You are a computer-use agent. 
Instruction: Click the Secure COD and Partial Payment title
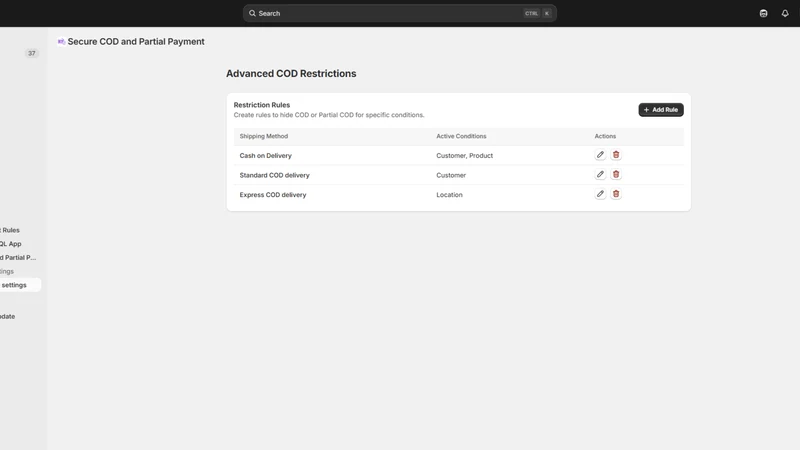coord(136,41)
